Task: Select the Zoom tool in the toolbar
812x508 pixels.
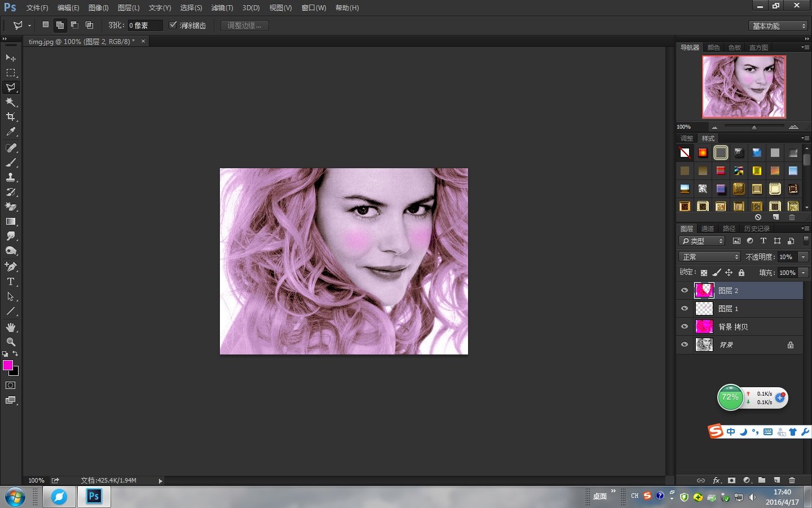Action: click(x=11, y=341)
